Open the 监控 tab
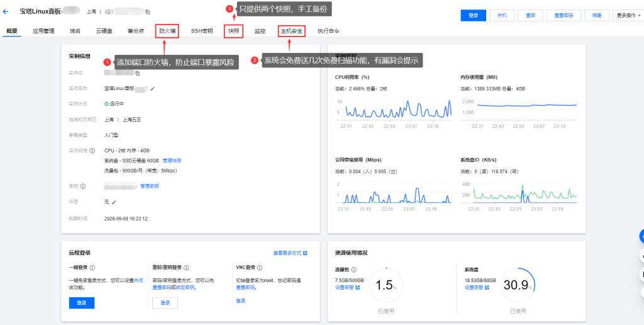 [260, 31]
